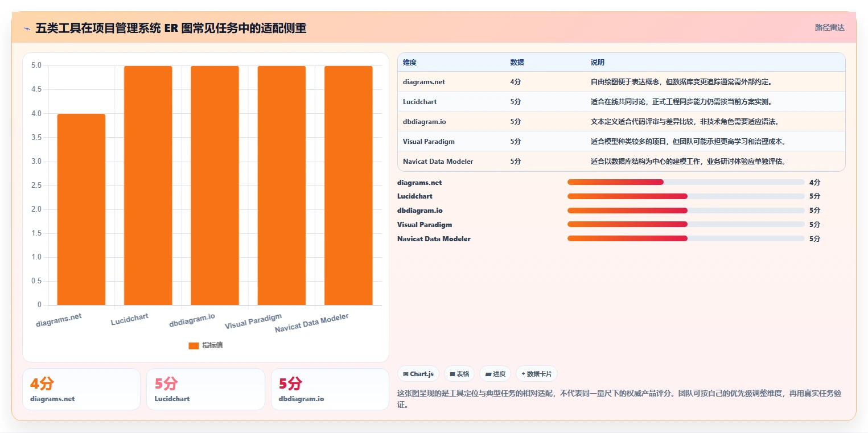Click the Navicat Data Modeler chart bar
Image resolution: width=868 pixels, height=433 pixels.
coord(348,185)
